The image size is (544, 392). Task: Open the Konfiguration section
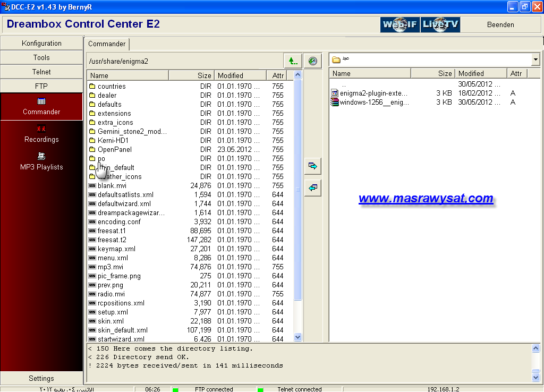(x=41, y=43)
